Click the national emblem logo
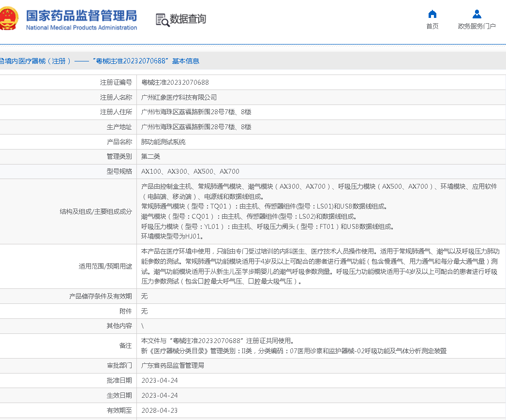This screenshot has width=506, height=420. (x=8, y=19)
